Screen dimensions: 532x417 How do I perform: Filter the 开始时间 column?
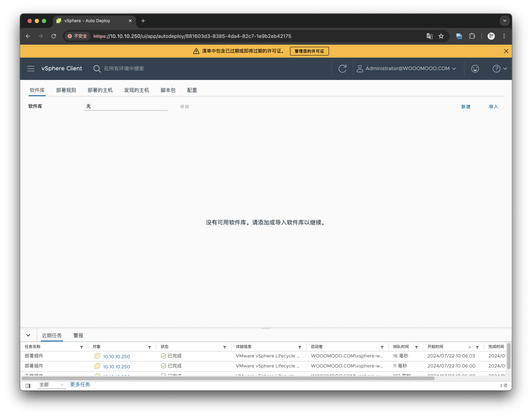pyautogui.click(x=477, y=347)
